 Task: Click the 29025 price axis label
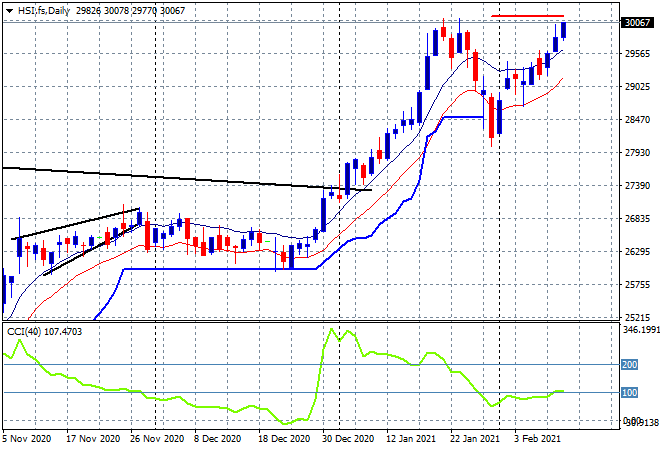(637, 87)
